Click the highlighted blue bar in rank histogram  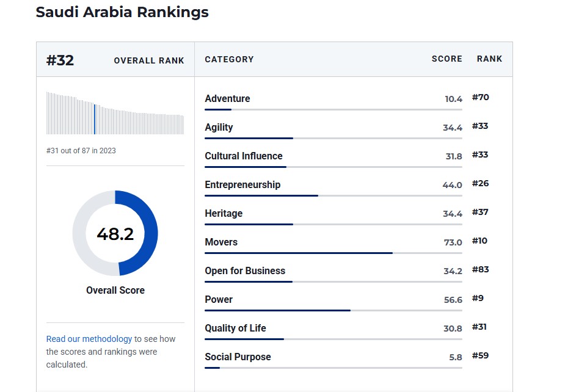click(95, 118)
